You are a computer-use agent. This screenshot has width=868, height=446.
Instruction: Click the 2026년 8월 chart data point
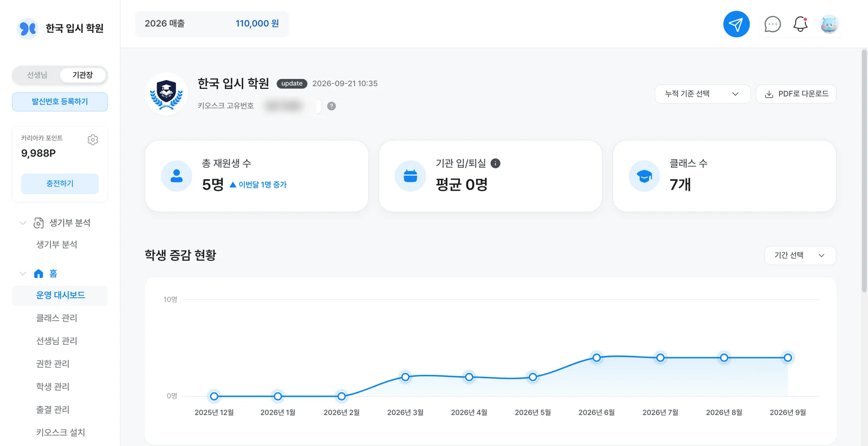click(x=724, y=358)
